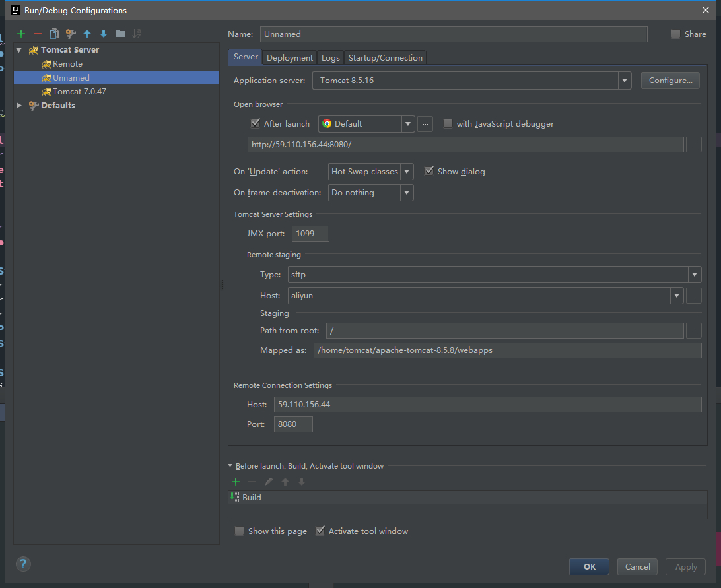Open the Startup/Connection tab
The height and width of the screenshot is (588, 721).
click(x=385, y=58)
